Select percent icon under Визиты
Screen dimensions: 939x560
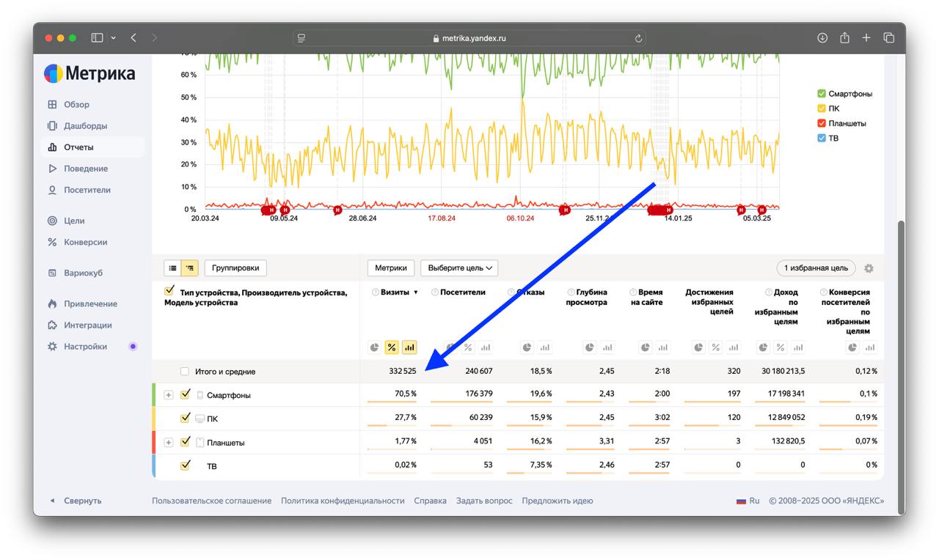pyautogui.click(x=392, y=347)
